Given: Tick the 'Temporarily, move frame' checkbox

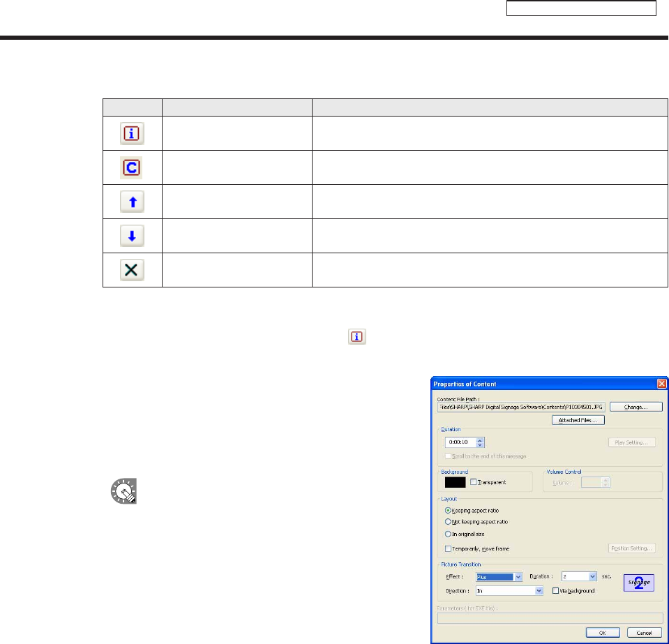Looking at the screenshot, I should (x=448, y=548).
